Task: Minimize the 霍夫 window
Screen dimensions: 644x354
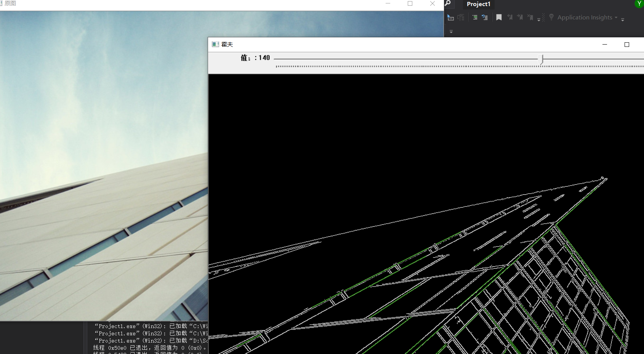Action: (605, 45)
